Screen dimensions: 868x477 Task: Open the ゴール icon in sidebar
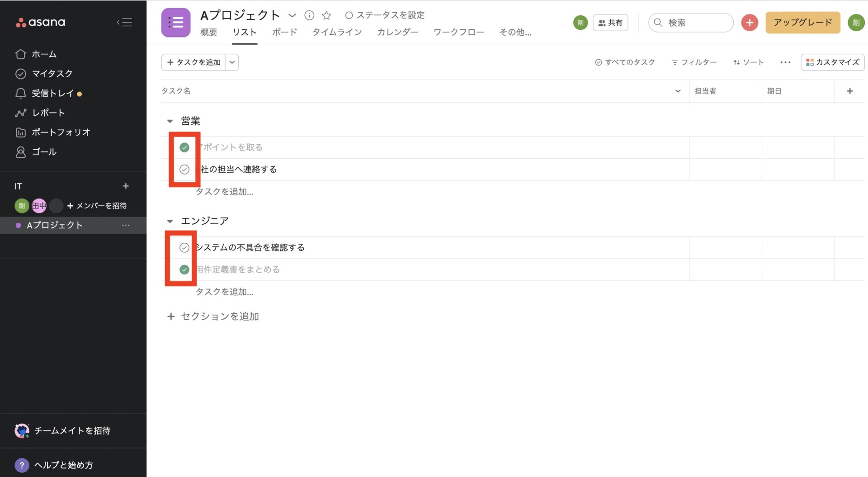click(20, 151)
